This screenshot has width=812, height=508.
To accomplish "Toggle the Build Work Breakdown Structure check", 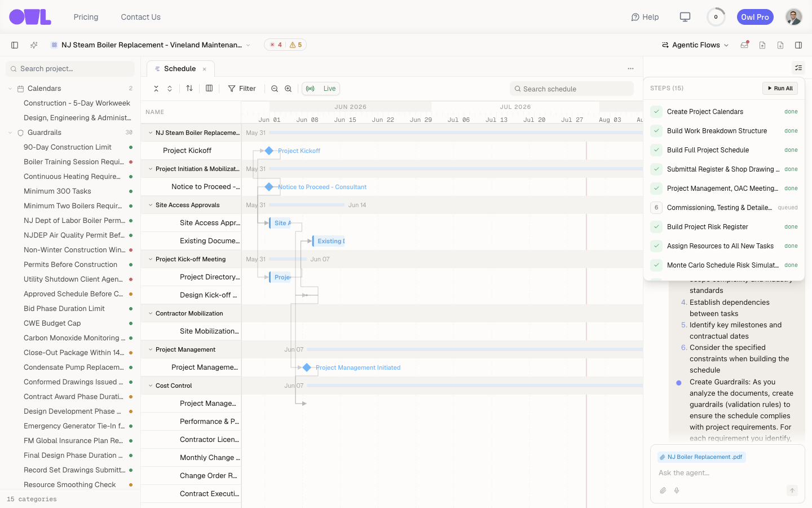I will click(656, 131).
